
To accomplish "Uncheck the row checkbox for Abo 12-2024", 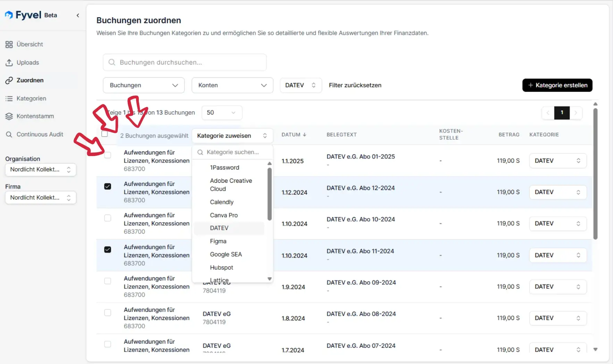I will 108,187.
